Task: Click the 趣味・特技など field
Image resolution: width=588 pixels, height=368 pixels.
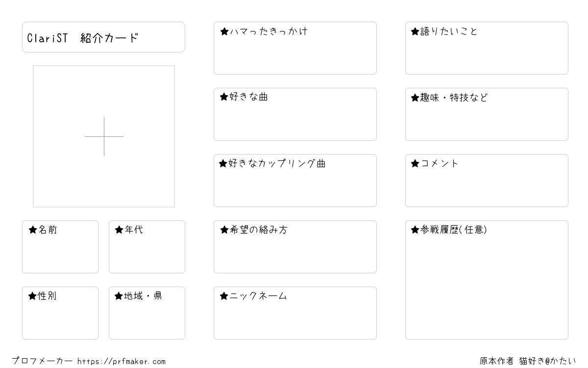Action: tap(487, 114)
